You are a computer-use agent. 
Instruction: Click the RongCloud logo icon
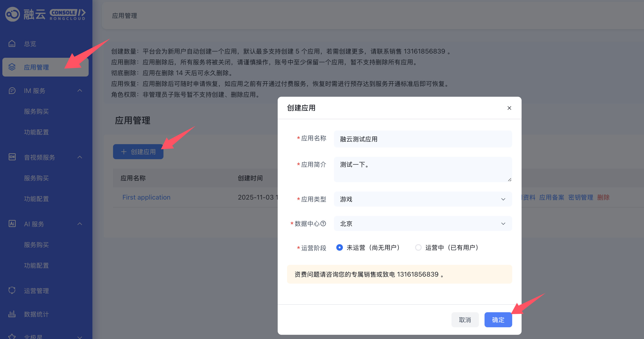click(x=12, y=14)
